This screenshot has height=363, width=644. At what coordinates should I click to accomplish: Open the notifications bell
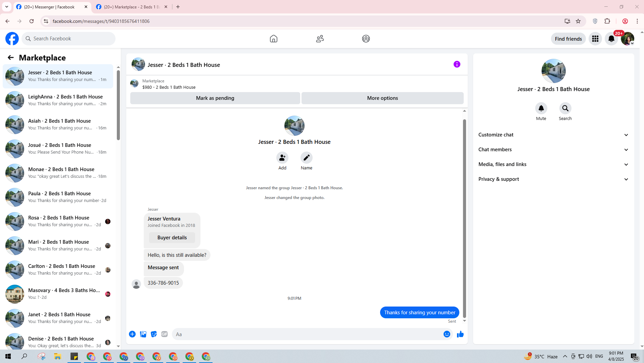(611, 39)
